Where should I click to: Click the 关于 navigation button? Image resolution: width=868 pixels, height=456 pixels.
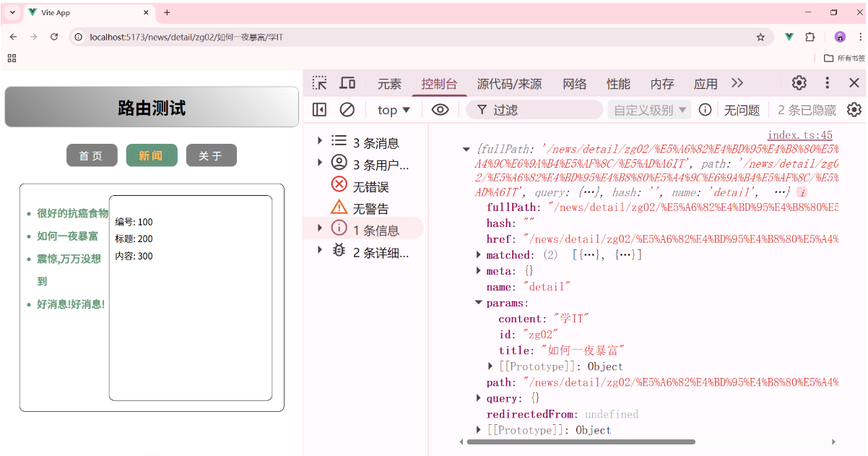(212, 155)
